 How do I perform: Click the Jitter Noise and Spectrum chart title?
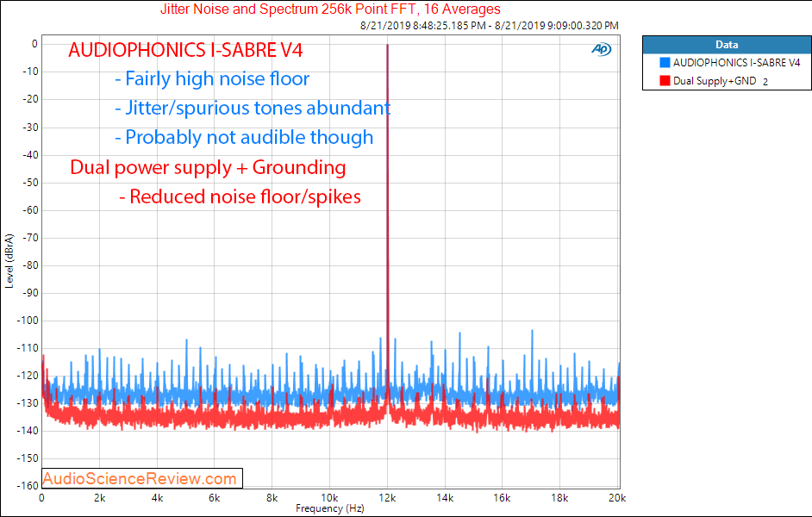330,9
